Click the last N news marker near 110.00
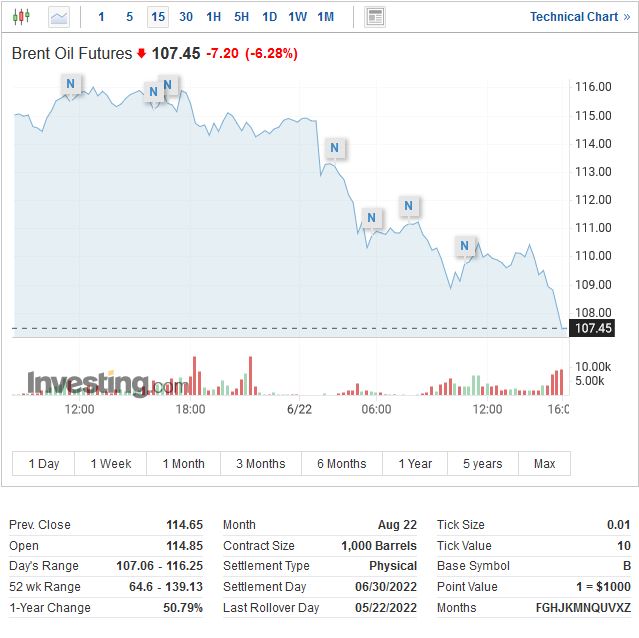This screenshot has width=639, height=638. (x=465, y=245)
